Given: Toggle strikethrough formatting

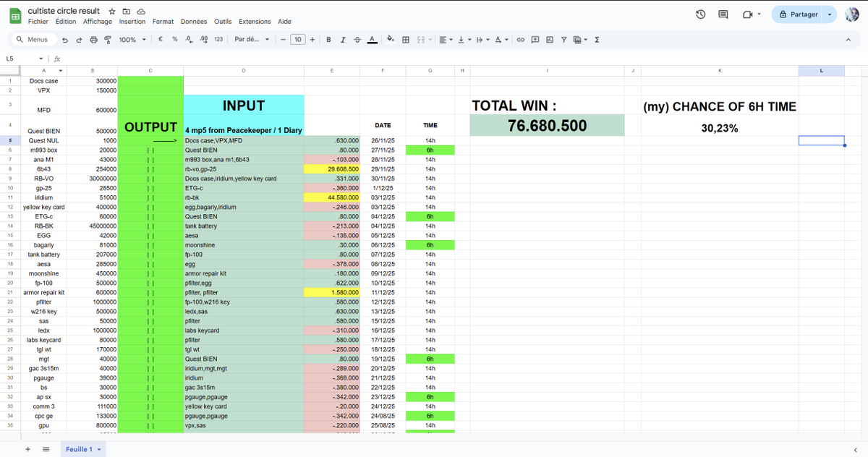Looking at the screenshot, I should click(357, 40).
